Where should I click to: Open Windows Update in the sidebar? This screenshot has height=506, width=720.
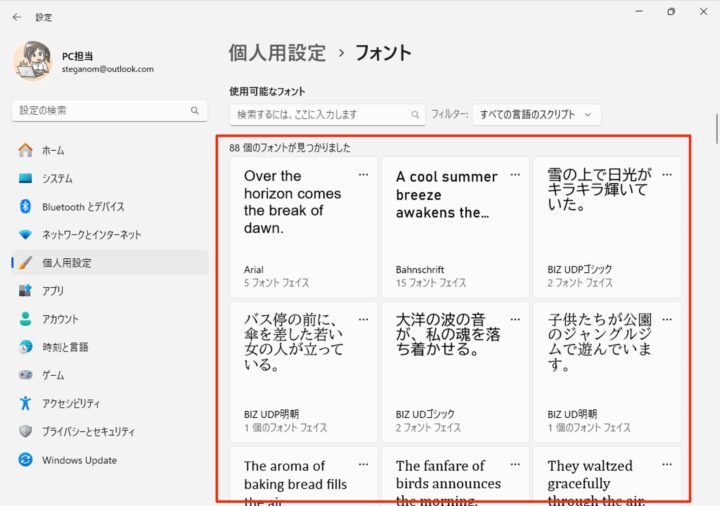(110, 460)
